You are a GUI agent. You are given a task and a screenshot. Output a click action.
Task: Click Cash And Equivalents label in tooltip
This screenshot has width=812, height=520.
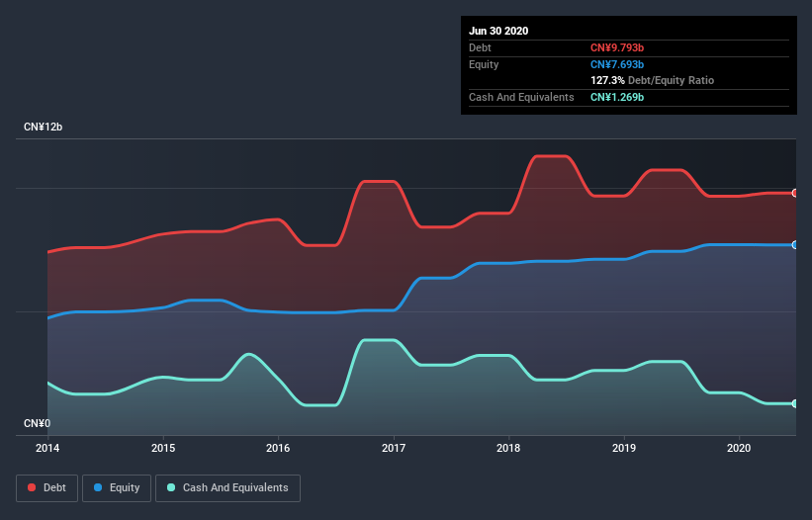coord(521,97)
